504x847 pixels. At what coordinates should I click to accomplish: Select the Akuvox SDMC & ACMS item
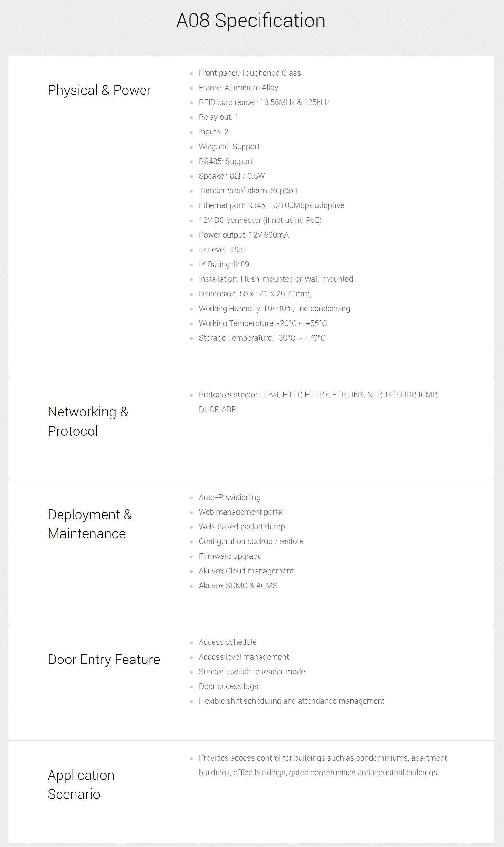(238, 586)
